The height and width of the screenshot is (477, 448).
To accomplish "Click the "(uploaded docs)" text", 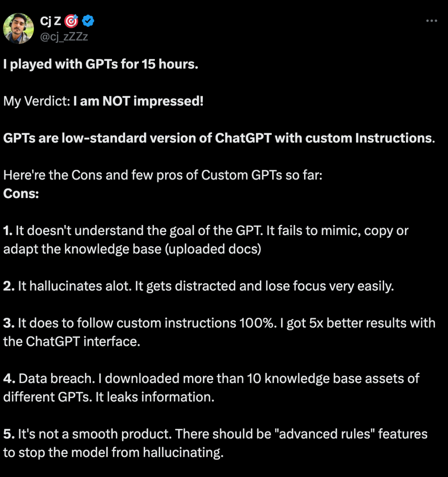I will [x=213, y=250].
